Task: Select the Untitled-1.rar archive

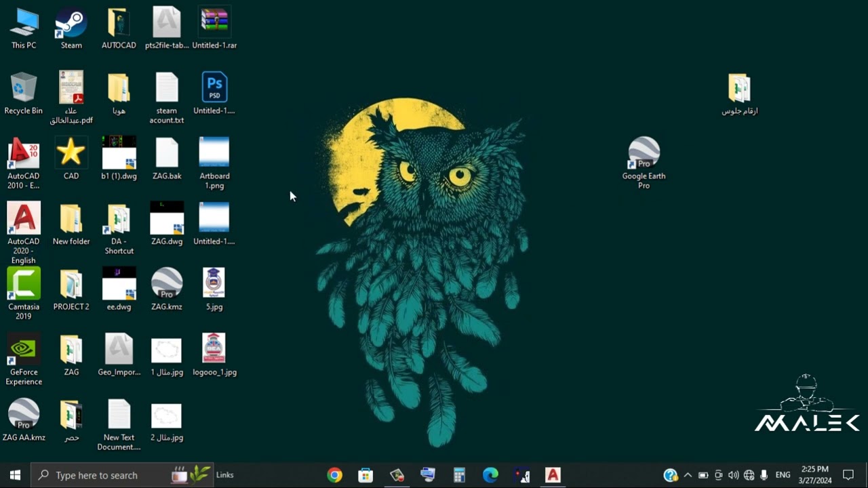Action: tap(214, 28)
